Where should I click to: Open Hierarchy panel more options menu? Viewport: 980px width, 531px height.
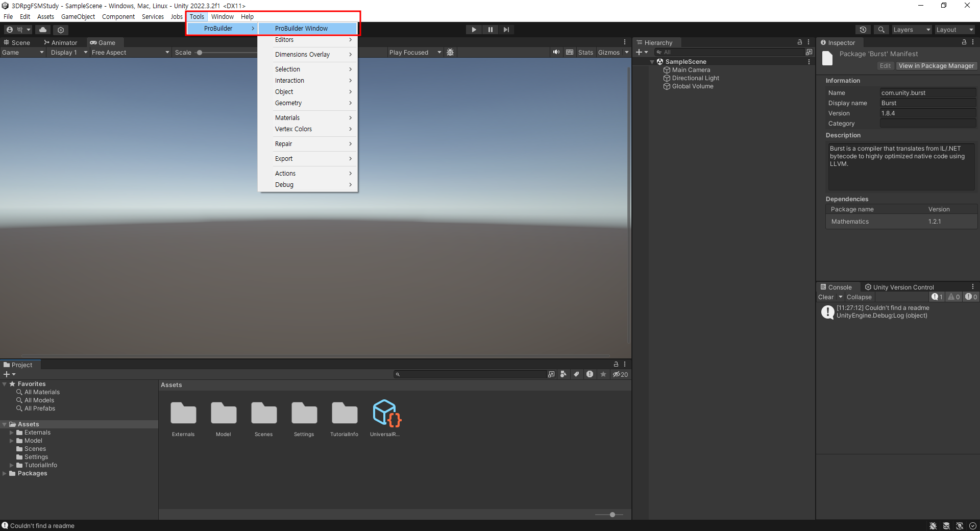[808, 42]
